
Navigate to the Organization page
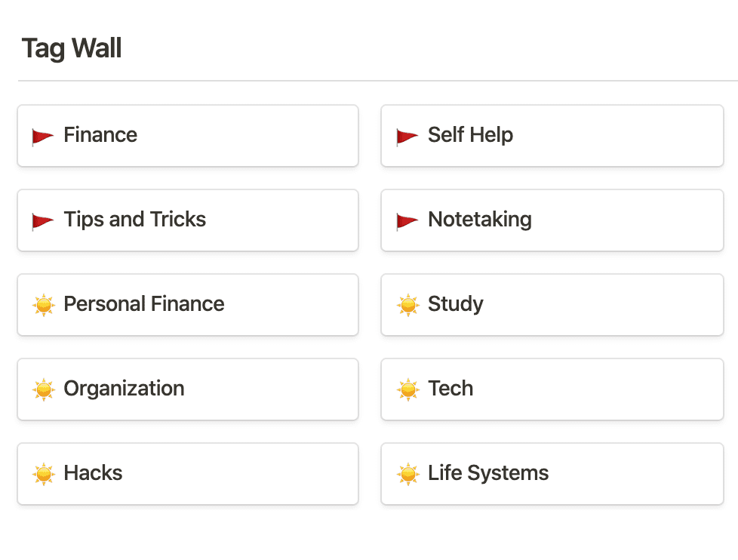point(124,389)
